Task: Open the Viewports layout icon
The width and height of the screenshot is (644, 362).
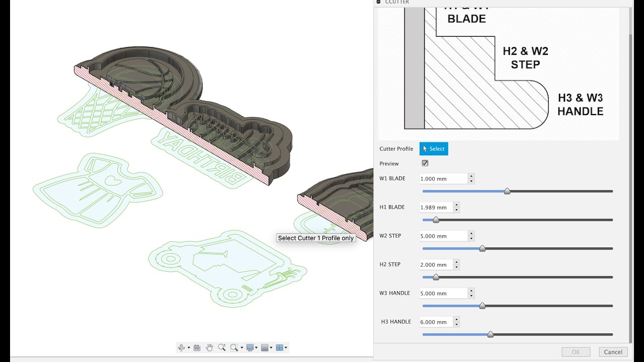Action: tap(280, 347)
